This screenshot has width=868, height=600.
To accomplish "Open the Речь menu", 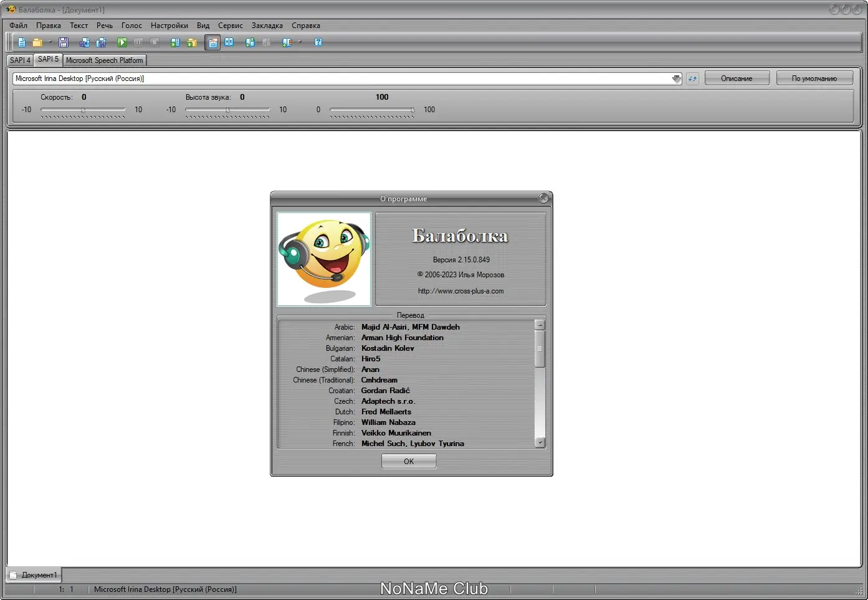I will pos(105,26).
